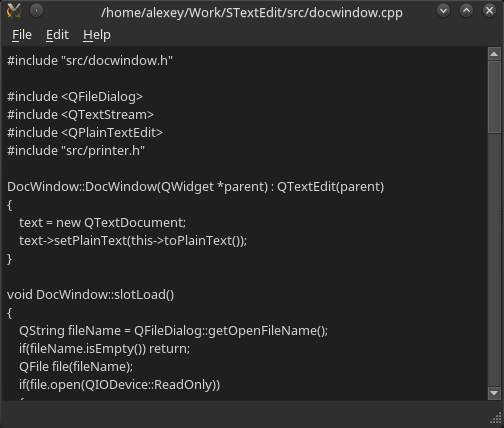Click the scrollbar up arrow
504x428 pixels.
[494, 54]
